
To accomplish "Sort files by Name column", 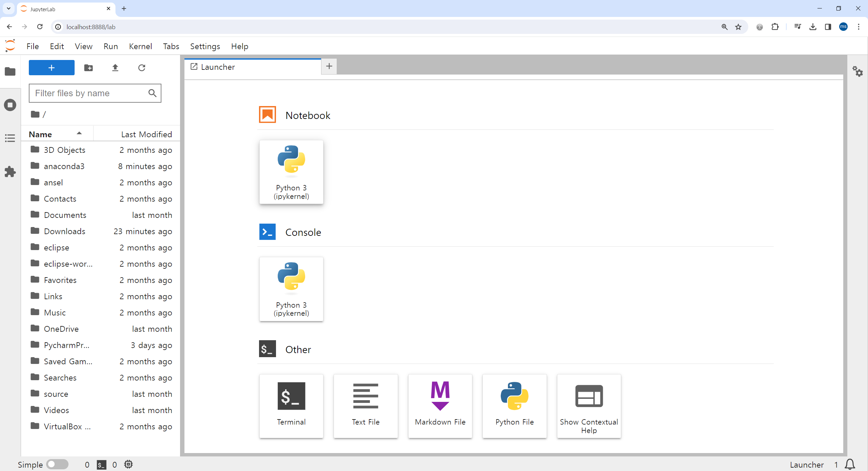I will (57, 134).
